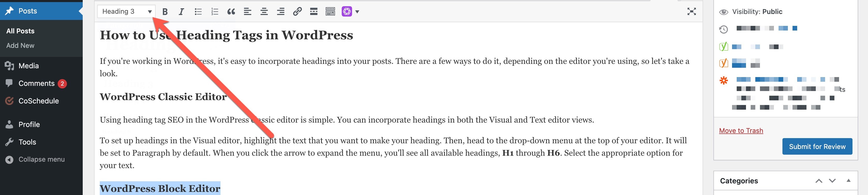Insert a bulleted list
The height and width of the screenshot is (195, 868).
pyautogui.click(x=198, y=12)
